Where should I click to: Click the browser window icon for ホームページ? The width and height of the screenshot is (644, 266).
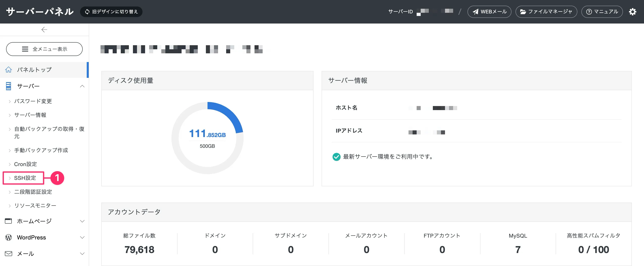click(9, 221)
